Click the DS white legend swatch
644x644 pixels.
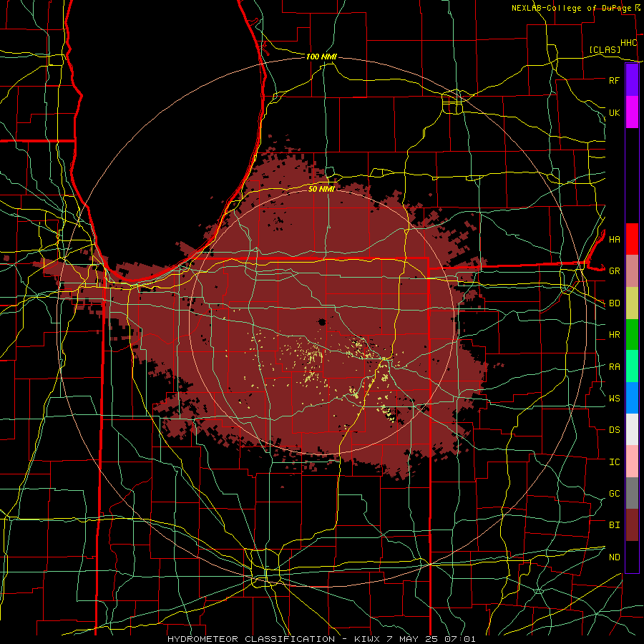632,429
